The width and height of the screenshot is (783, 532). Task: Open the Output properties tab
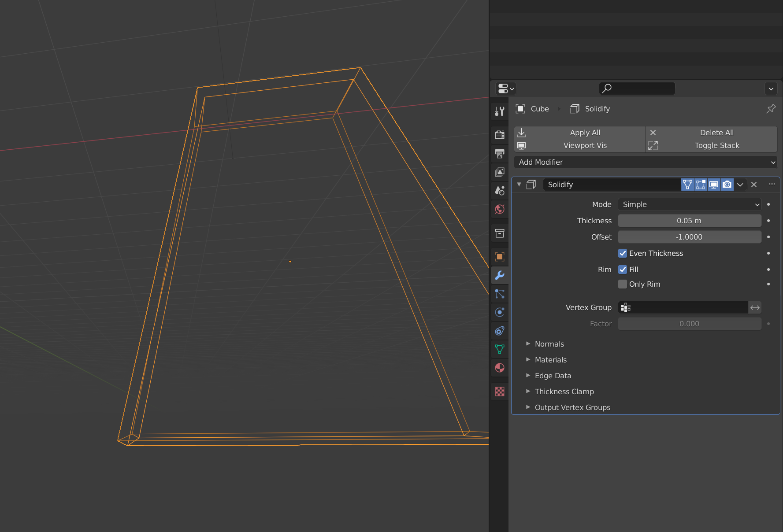[499, 153]
